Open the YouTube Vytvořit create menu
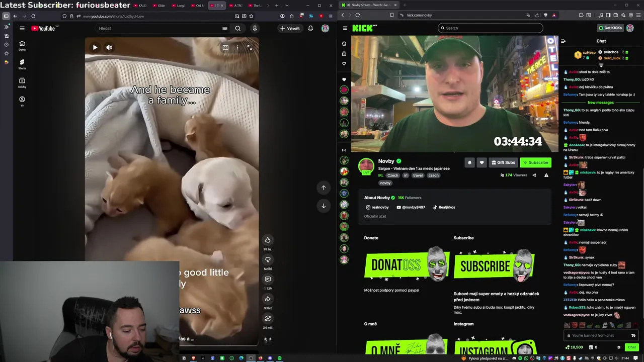Image resolution: width=644 pixels, height=362 pixels. pyautogui.click(x=290, y=28)
